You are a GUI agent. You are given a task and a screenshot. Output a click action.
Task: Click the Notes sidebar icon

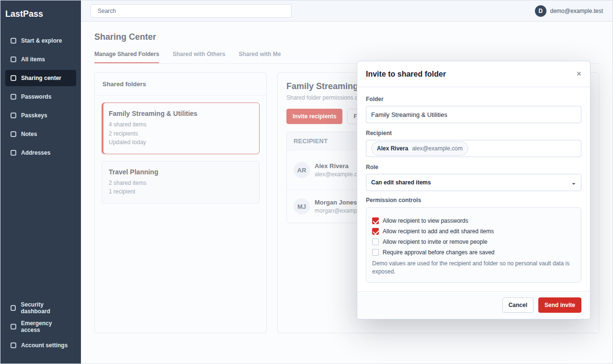13,134
